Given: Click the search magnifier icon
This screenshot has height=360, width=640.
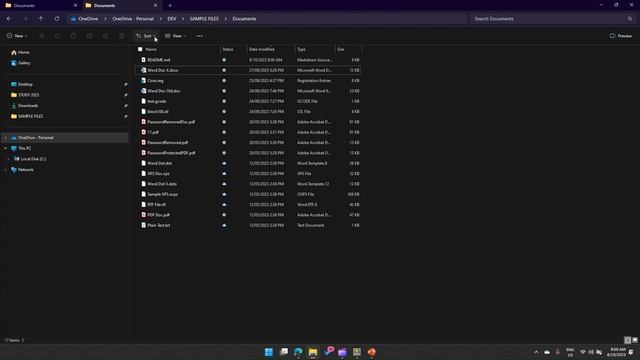Looking at the screenshot, I should pyautogui.click(x=630, y=19).
